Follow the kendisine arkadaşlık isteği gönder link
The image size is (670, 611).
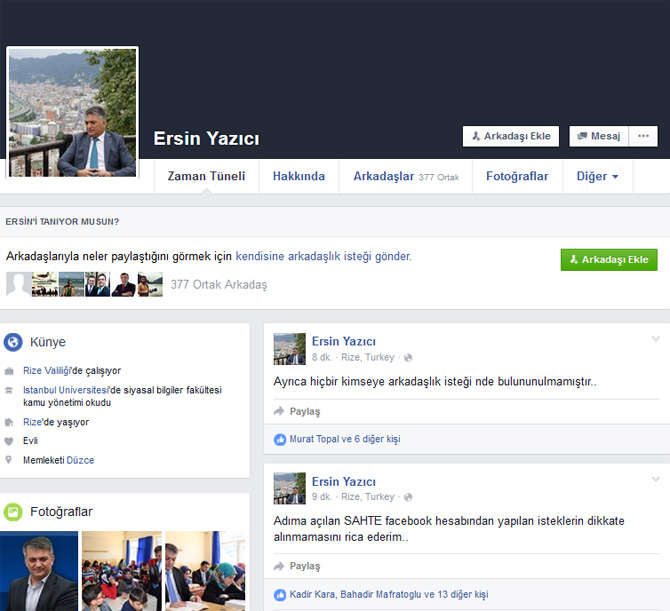coord(323,256)
